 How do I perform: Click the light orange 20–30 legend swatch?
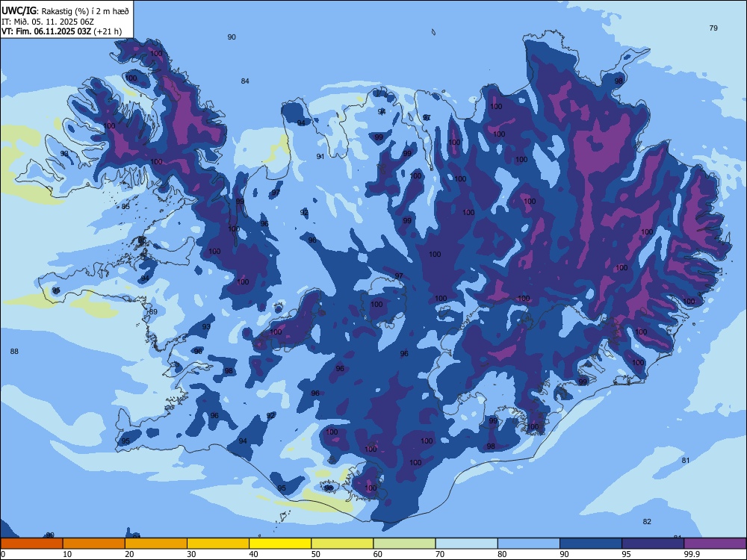[156, 544]
